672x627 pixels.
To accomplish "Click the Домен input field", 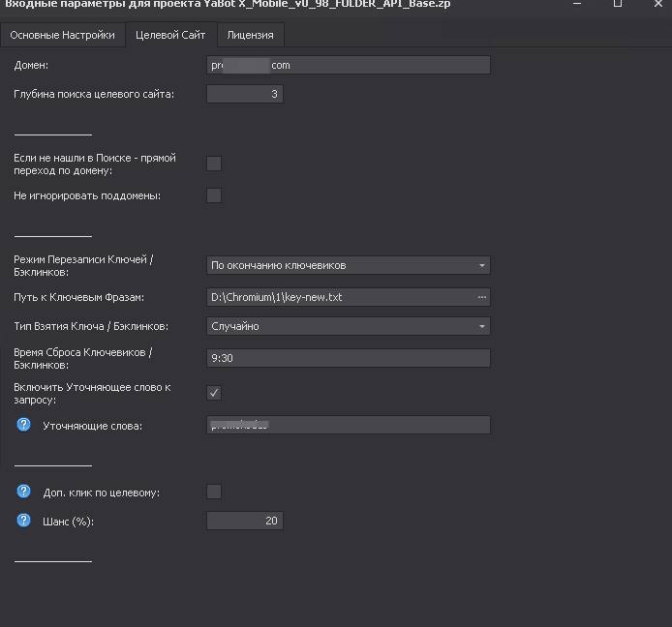I will click(348, 65).
